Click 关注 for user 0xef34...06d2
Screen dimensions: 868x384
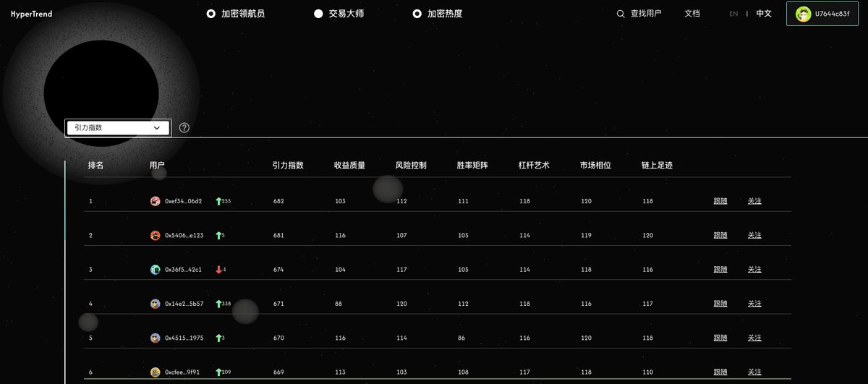(x=754, y=201)
